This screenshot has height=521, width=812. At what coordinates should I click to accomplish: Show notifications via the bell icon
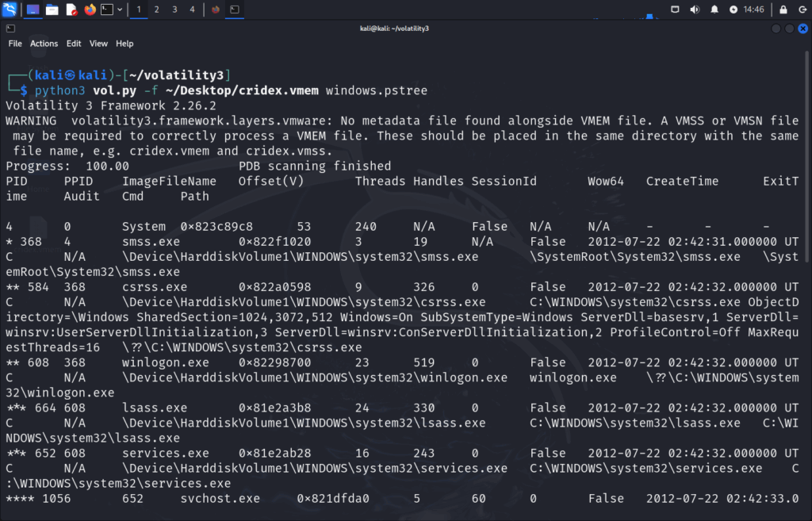(x=714, y=10)
